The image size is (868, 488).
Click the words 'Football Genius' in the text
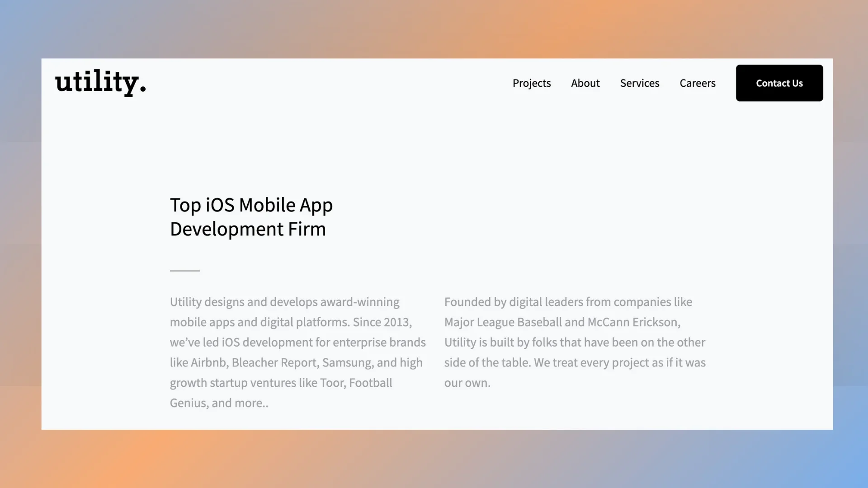tap(370, 383)
